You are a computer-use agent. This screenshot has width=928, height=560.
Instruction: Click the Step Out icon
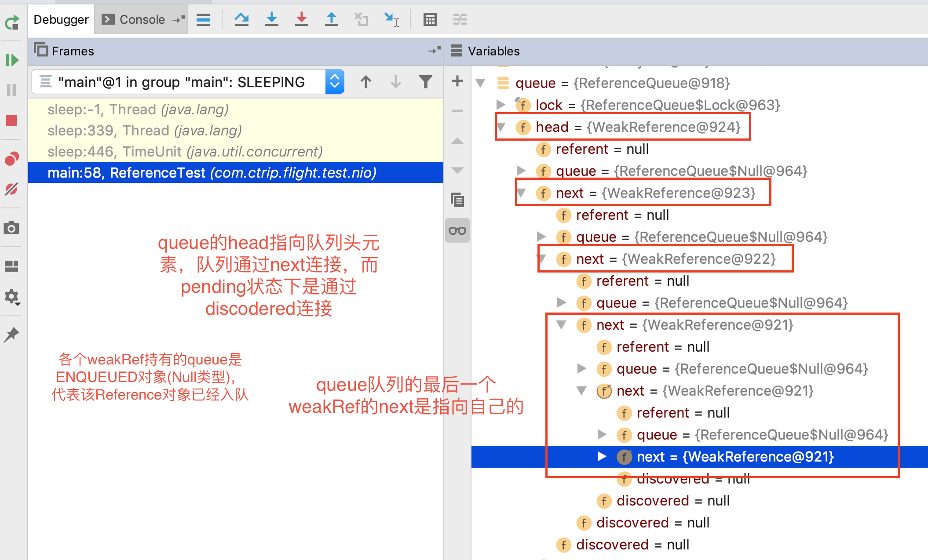(332, 19)
